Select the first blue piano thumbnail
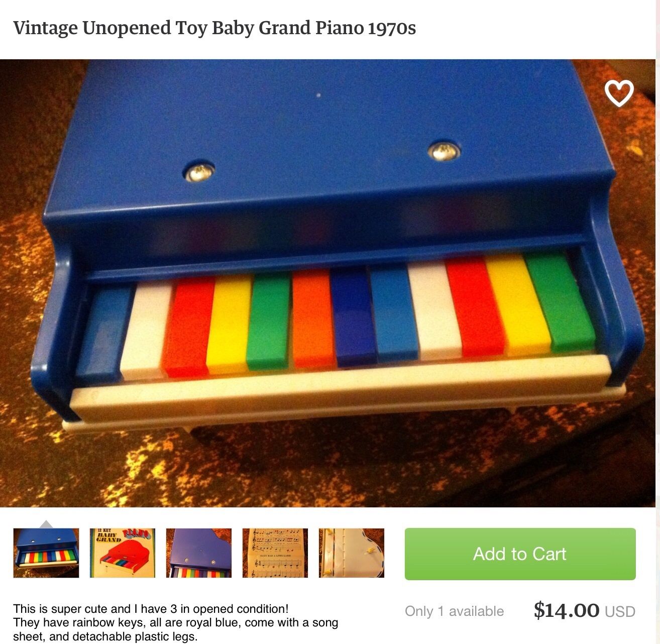660x644 pixels. [46, 553]
